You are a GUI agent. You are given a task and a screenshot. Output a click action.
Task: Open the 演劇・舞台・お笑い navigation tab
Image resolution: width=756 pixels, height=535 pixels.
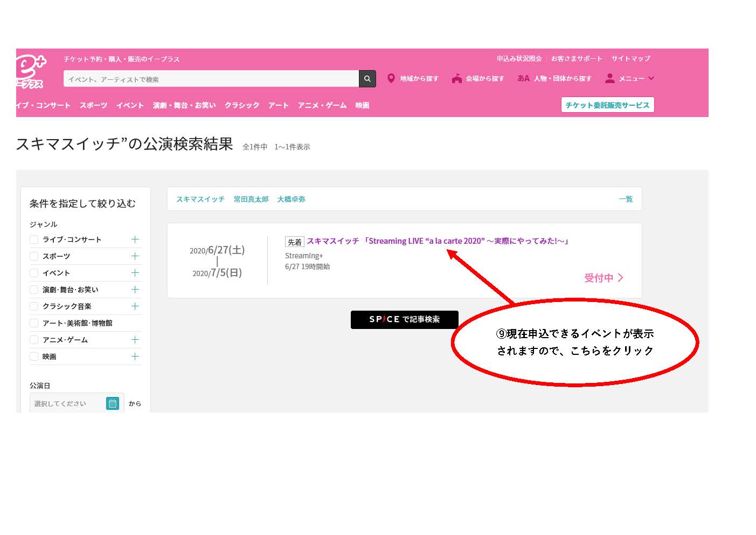click(x=184, y=105)
